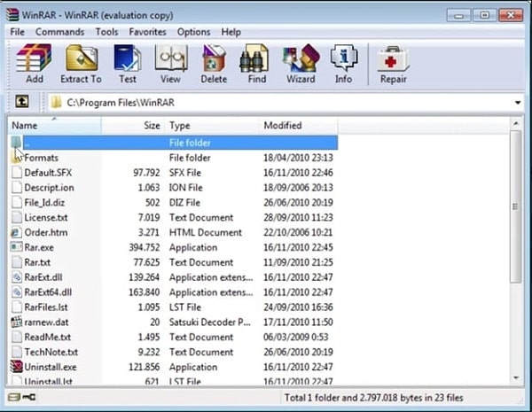Sort list by the Modified column header
The height and width of the screenshot is (412, 532).
click(x=298, y=126)
